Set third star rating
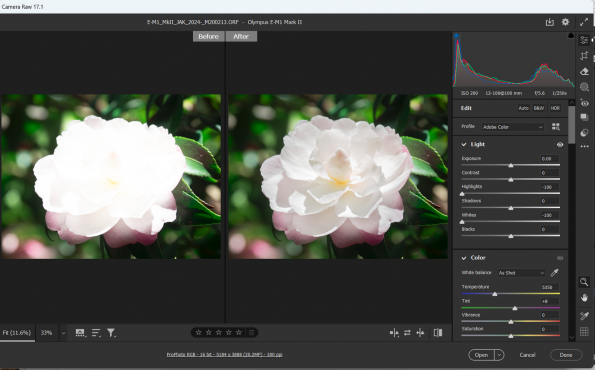 click(219, 332)
